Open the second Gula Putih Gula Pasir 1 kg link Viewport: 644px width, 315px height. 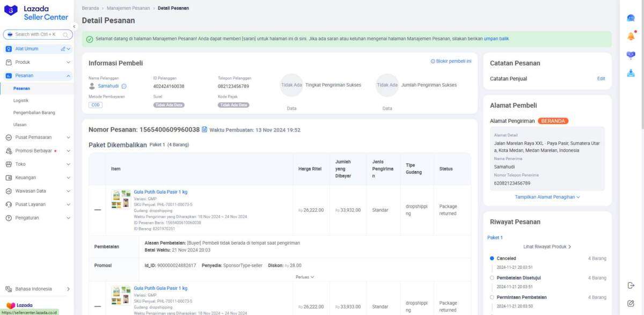[160, 288]
